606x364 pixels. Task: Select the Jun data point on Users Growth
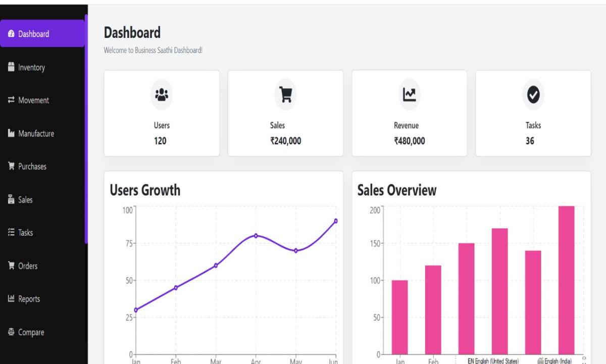point(335,221)
